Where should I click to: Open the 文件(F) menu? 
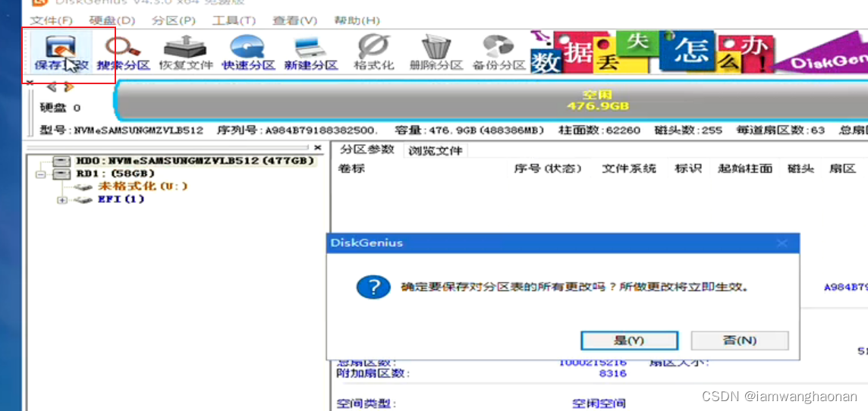pyautogui.click(x=51, y=20)
